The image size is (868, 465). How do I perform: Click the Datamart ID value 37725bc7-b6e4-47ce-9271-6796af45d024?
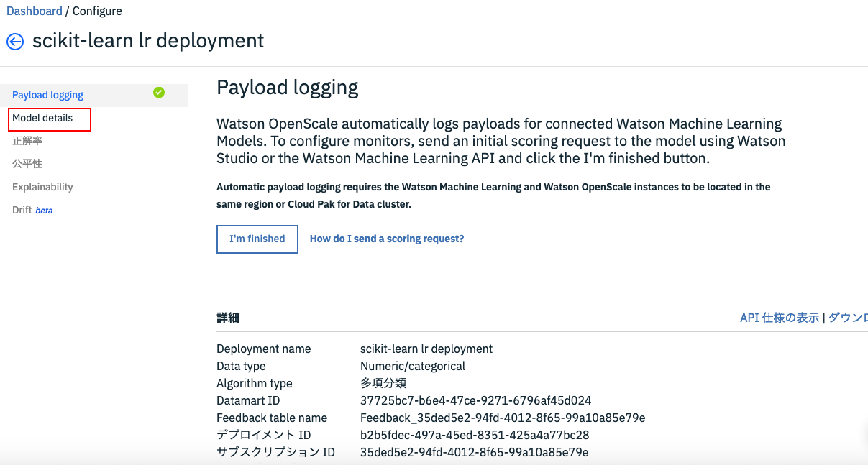[x=475, y=400]
